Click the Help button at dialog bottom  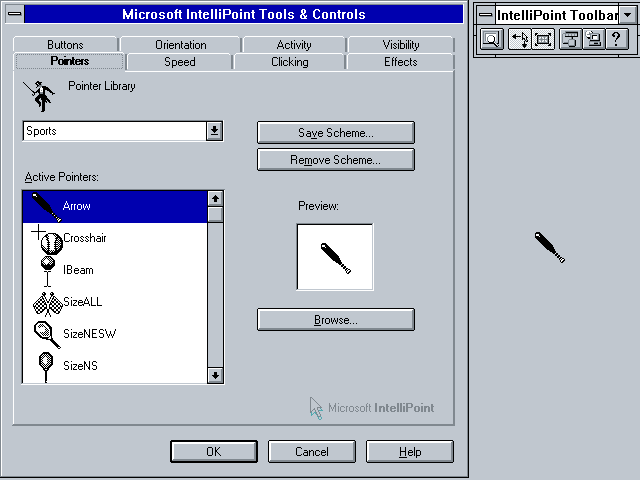(410, 451)
